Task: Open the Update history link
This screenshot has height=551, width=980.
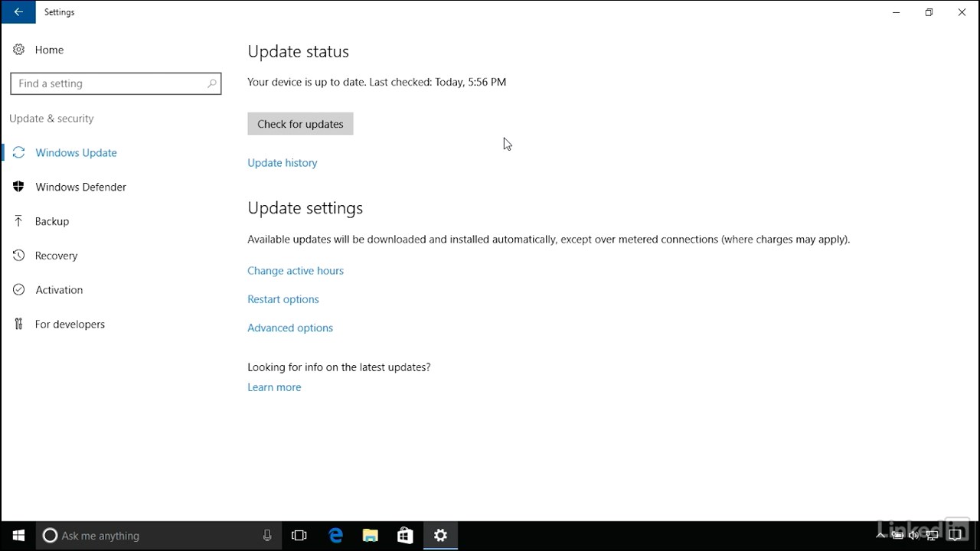Action: (x=282, y=163)
